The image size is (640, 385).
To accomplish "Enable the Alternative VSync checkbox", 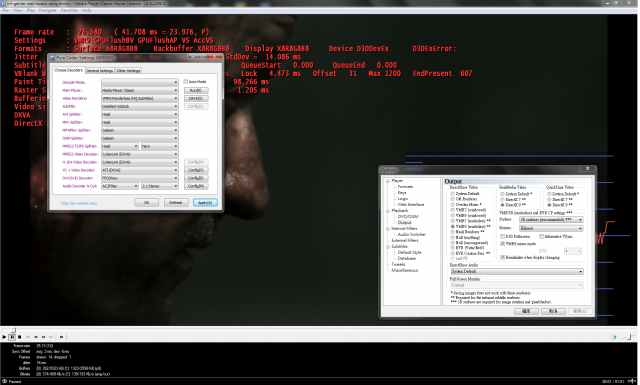I will [x=541, y=236].
